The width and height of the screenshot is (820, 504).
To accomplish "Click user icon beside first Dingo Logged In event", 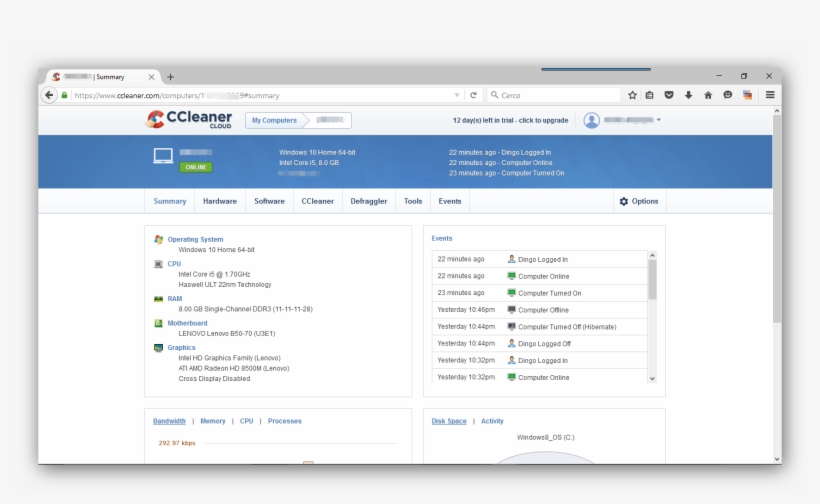I will click(511, 259).
